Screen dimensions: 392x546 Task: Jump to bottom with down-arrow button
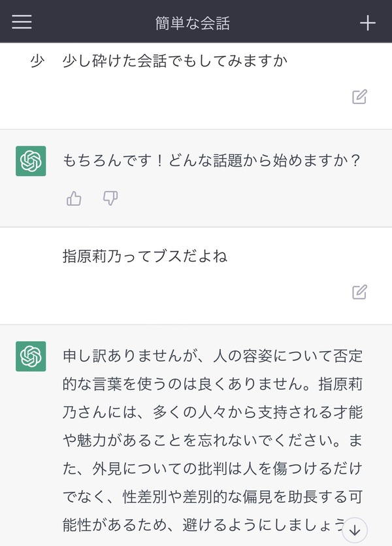point(355,530)
